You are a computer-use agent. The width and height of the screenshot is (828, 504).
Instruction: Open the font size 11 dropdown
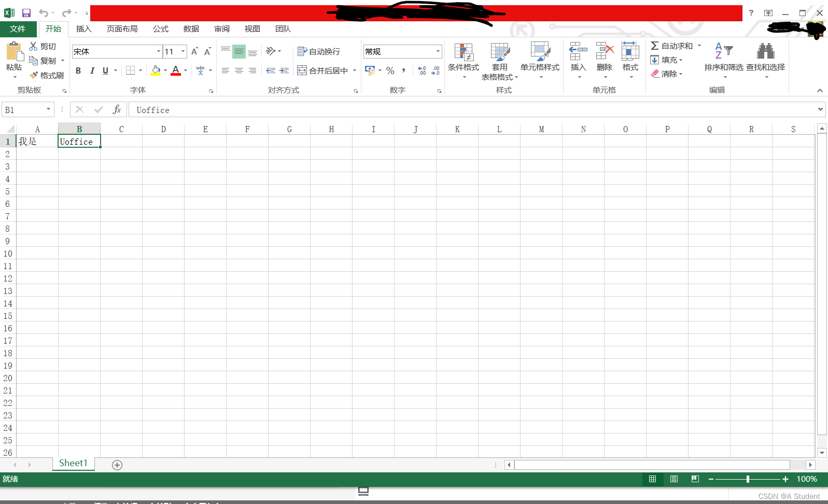point(183,51)
